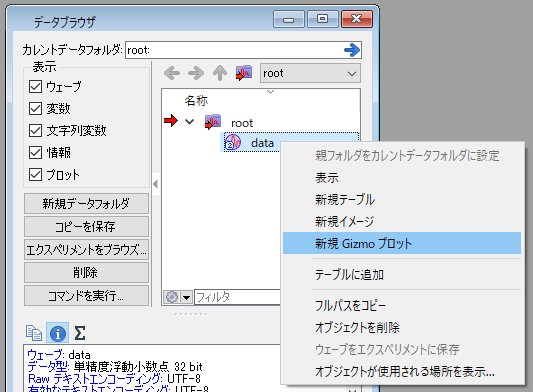Toggle the 変数 checkbox
The width and height of the screenshot is (533, 392).
pyautogui.click(x=36, y=109)
